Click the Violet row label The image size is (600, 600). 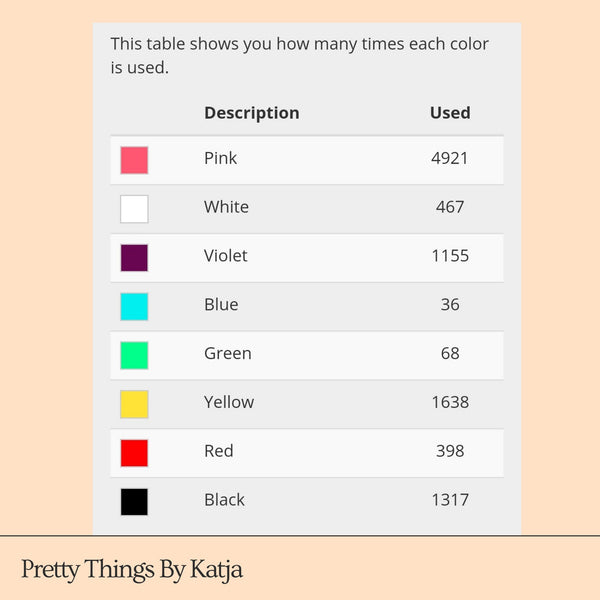click(x=225, y=256)
